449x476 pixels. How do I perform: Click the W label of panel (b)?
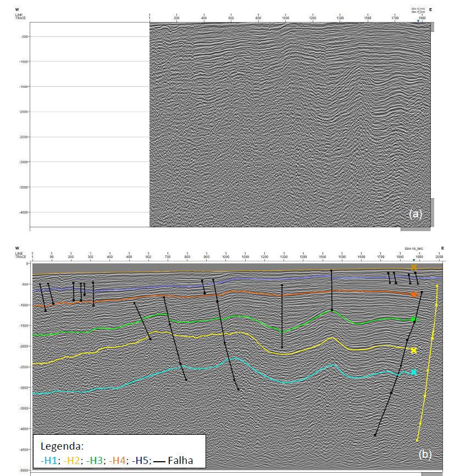click(x=16, y=248)
